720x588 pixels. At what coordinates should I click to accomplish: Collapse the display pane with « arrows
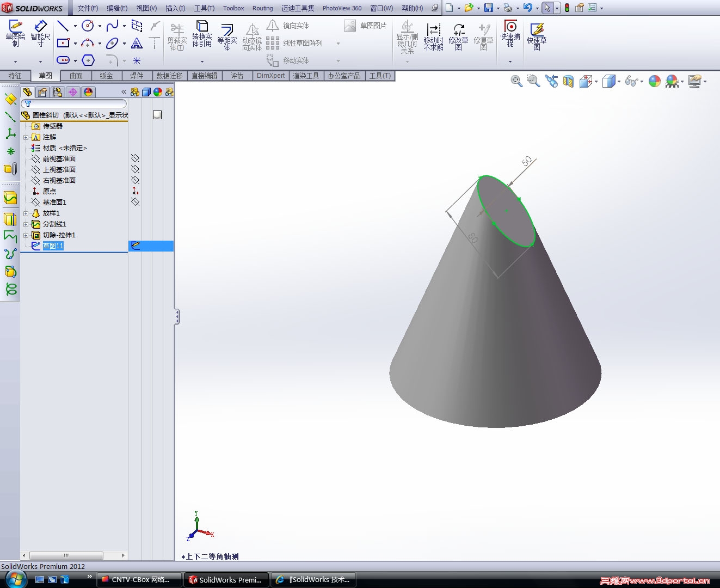[124, 92]
